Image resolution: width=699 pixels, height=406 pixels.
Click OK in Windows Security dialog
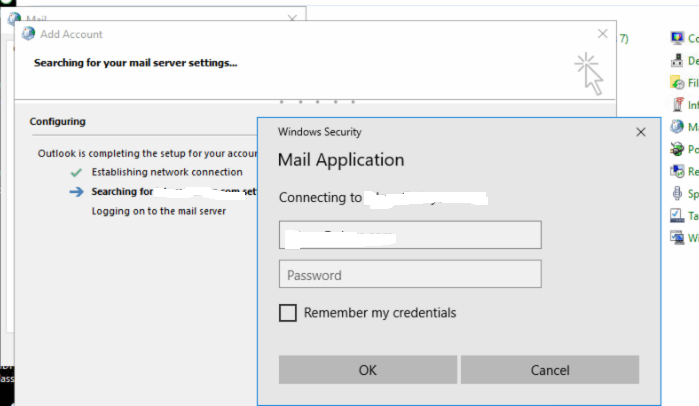[368, 369]
